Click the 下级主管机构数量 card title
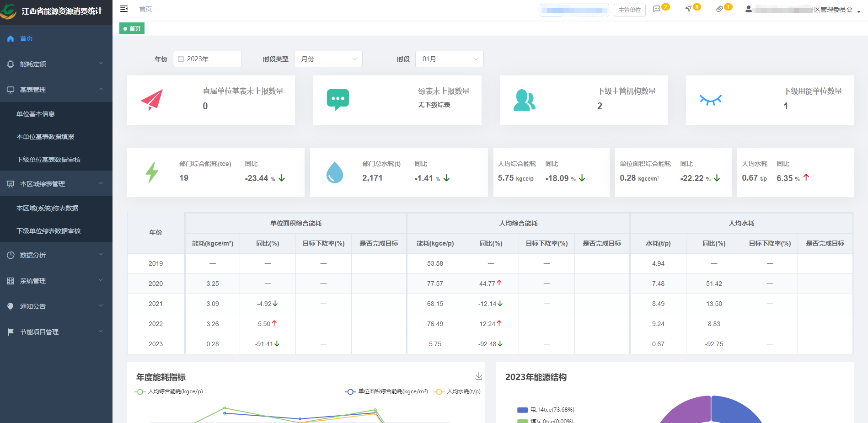Screen dimensions: 868x423 (x=627, y=91)
